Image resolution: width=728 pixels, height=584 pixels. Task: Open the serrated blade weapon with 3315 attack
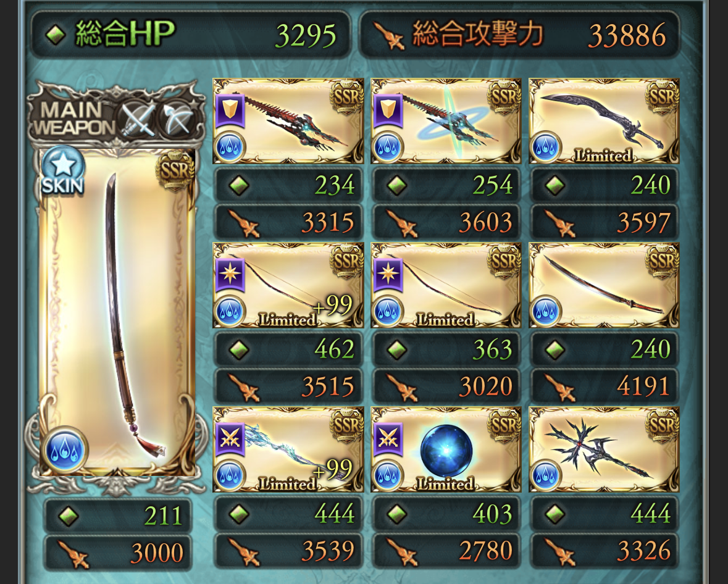(288, 121)
